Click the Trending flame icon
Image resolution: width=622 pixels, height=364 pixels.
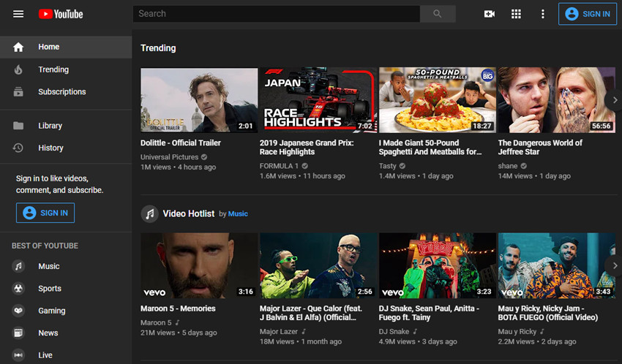[x=18, y=69]
